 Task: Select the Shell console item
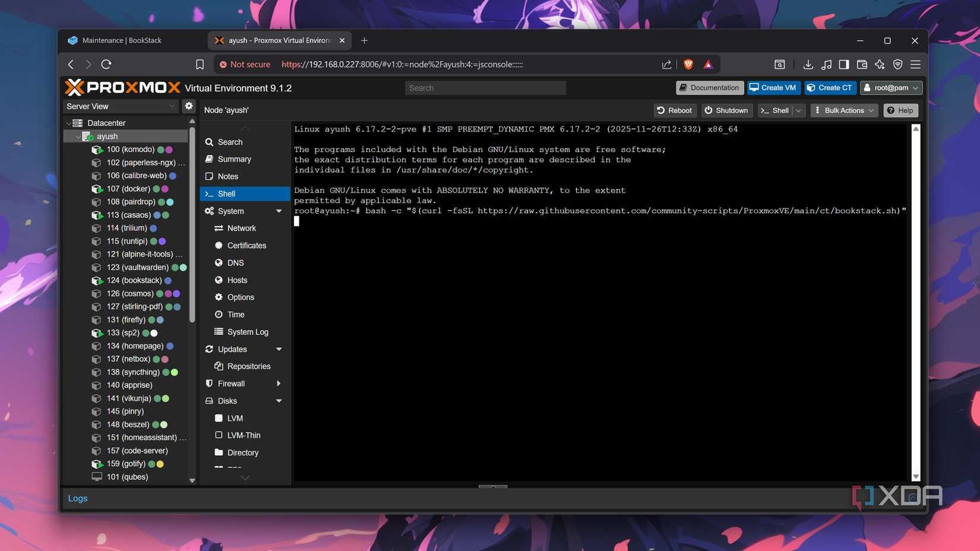(x=226, y=194)
